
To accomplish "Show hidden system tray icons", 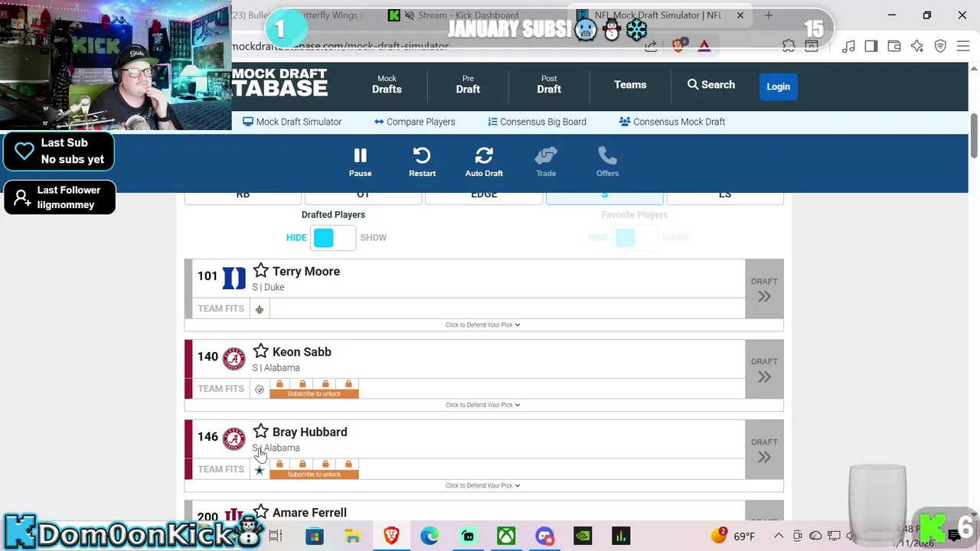I will tap(779, 536).
